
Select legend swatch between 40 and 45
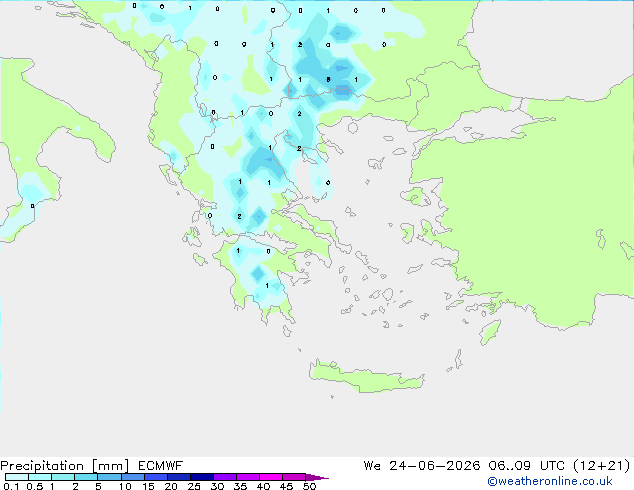pyautogui.click(x=271, y=477)
